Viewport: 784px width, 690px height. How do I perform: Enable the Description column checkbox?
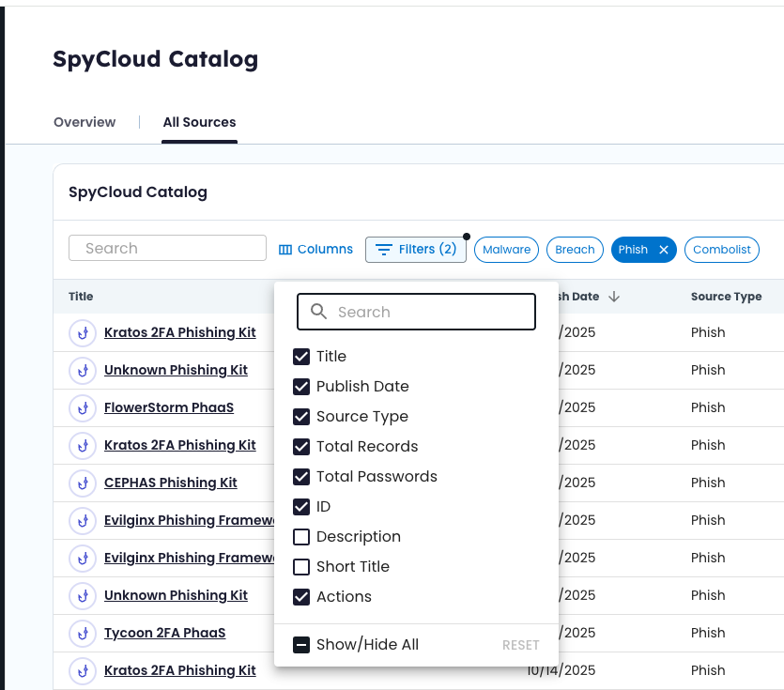tap(301, 536)
